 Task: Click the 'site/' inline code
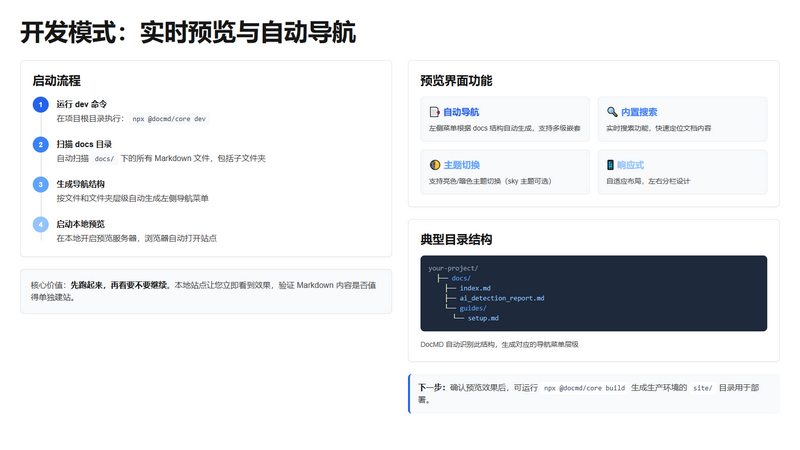pyautogui.click(x=703, y=388)
